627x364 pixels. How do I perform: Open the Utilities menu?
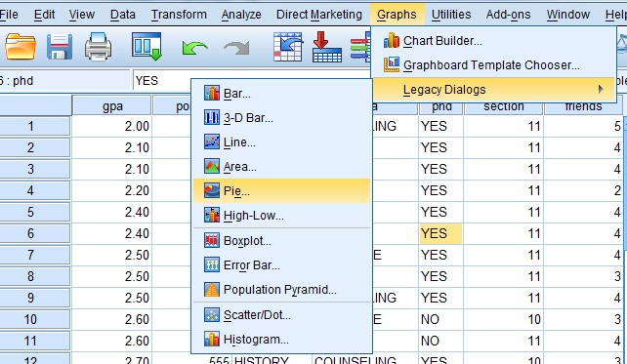[451, 15]
